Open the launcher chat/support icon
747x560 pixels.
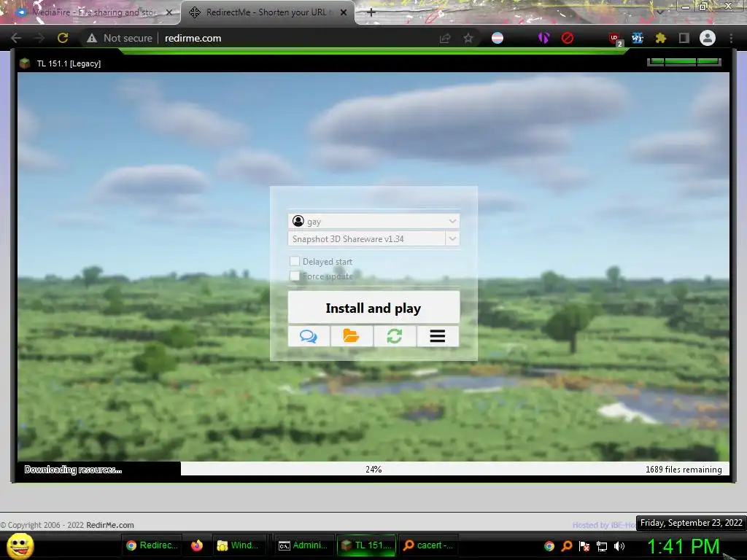(x=309, y=336)
